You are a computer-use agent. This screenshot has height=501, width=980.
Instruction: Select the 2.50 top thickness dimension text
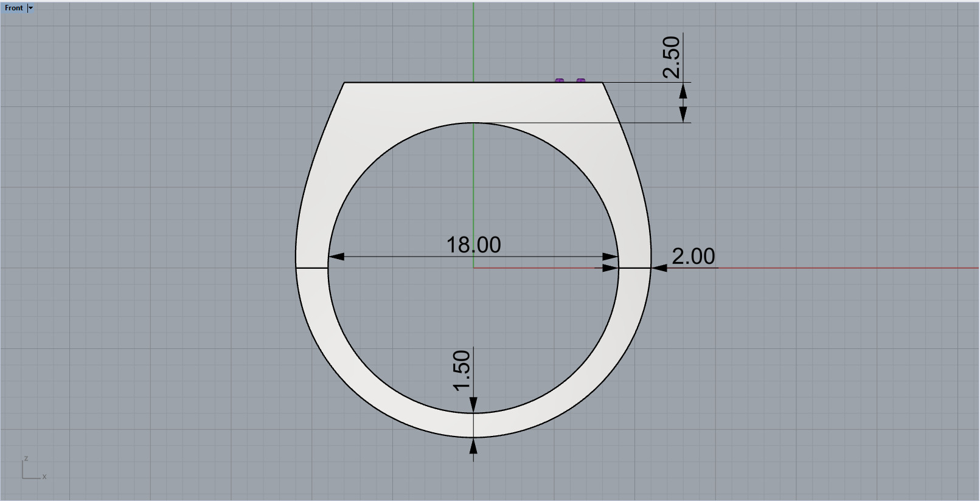point(671,57)
